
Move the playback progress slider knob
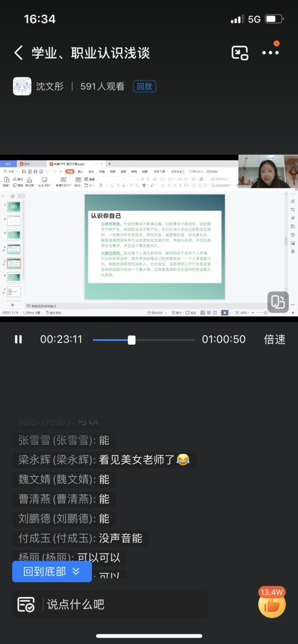click(132, 340)
